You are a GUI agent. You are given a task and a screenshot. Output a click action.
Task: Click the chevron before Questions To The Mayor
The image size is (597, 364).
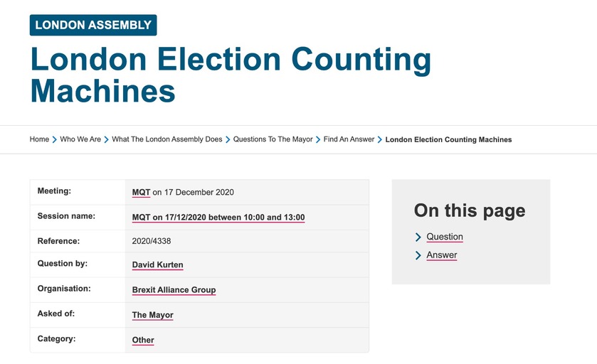(228, 139)
